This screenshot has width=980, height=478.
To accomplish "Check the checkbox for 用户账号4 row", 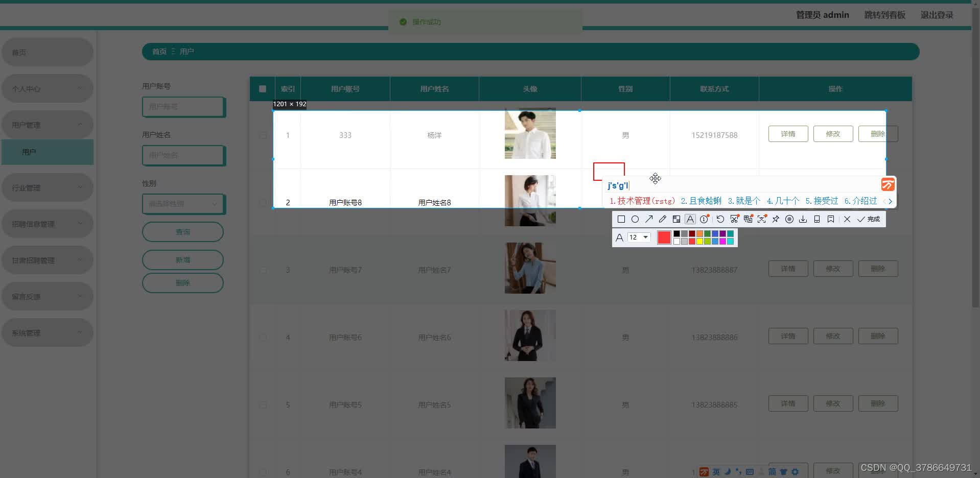I will [x=263, y=472].
